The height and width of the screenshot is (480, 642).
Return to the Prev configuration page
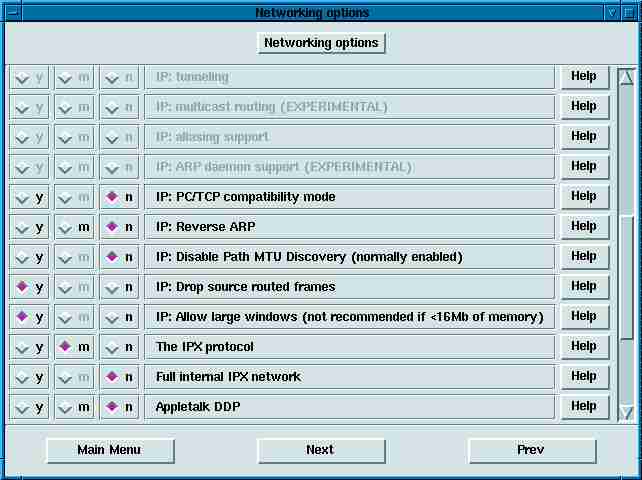point(531,450)
